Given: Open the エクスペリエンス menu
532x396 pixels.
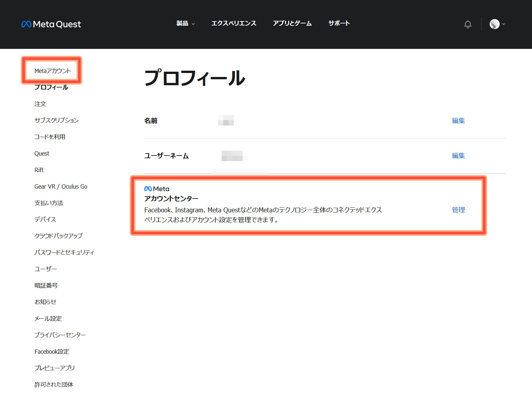Looking at the screenshot, I should [x=234, y=23].
